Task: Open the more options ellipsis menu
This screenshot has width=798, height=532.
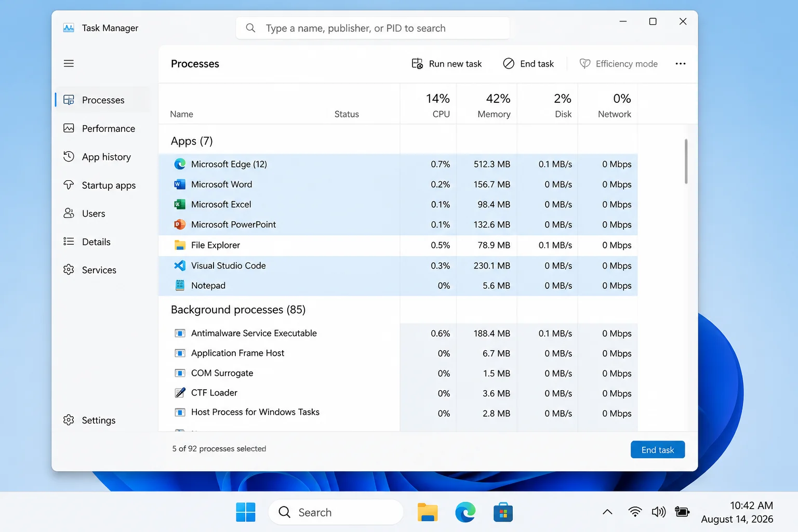Action: point(681,63)
